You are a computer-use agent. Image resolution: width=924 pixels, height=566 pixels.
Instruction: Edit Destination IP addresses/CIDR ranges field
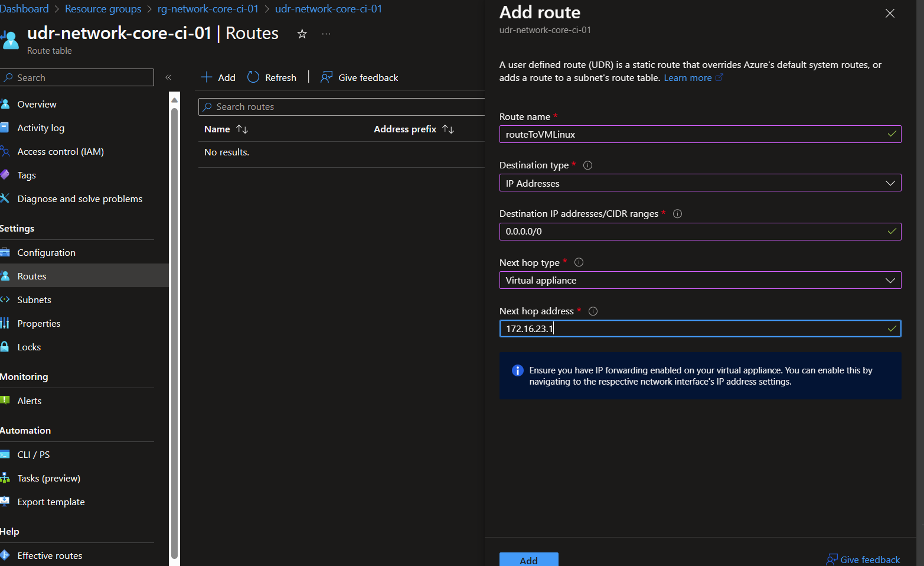click(700, 232)
